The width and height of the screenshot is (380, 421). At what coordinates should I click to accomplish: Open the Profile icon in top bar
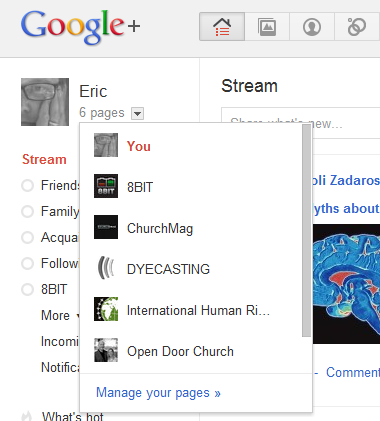[x=312, y=27]
